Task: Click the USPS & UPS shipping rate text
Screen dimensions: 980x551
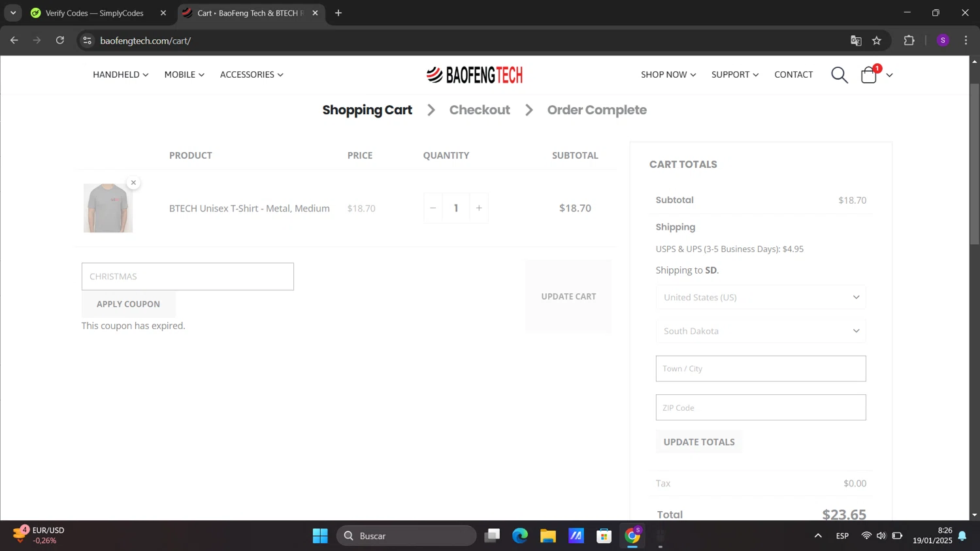Action: 730,249
